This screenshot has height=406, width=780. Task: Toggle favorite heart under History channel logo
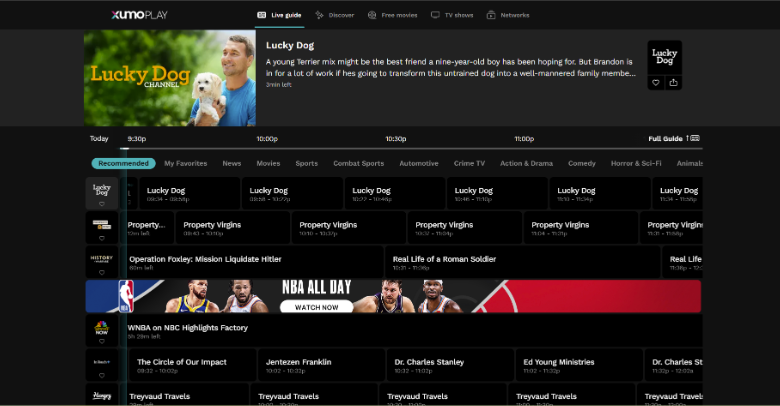tap(101, 273)
